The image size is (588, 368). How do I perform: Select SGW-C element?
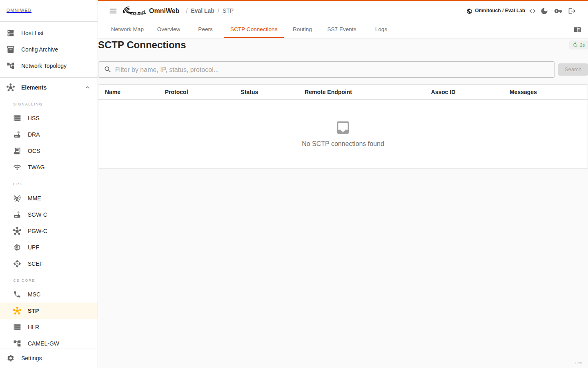tap(49, 215)
